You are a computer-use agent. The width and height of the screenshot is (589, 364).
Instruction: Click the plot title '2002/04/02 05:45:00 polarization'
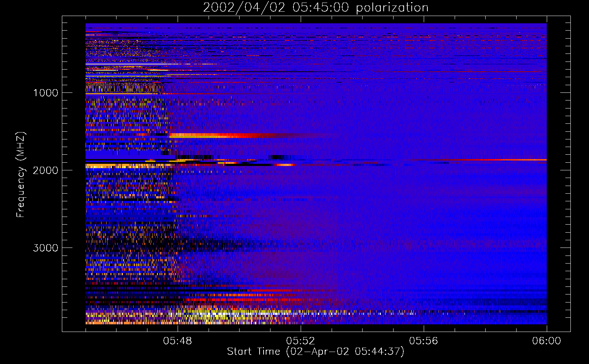pos(316,8)
